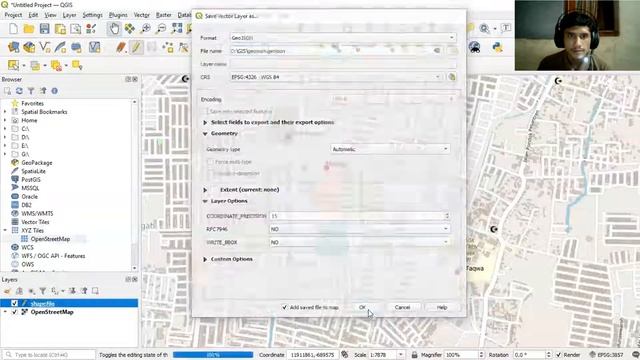Click the New Project icon in toolbar
This screenshot has width=640, height=360.
[13, 29]
